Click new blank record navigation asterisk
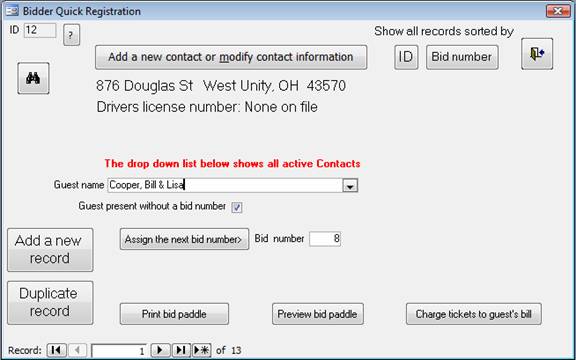 tap(201, 350)
